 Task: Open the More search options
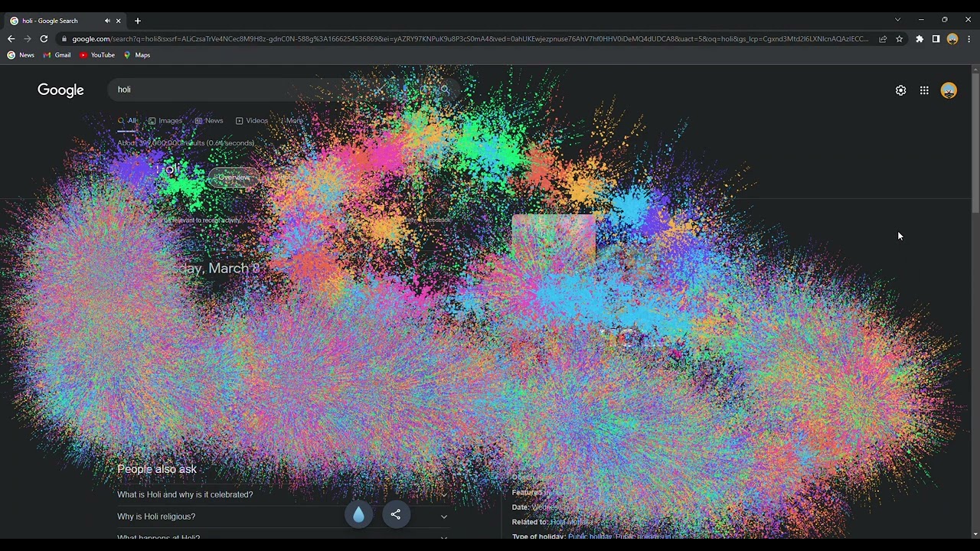click(292, 121)
